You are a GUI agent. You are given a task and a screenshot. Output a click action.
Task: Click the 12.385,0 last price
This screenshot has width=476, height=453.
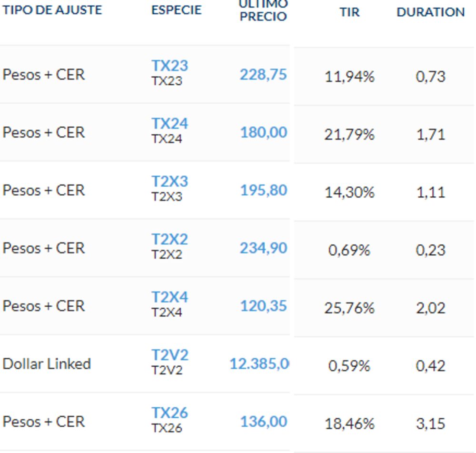pyautogui.click(x=259, y=364)
